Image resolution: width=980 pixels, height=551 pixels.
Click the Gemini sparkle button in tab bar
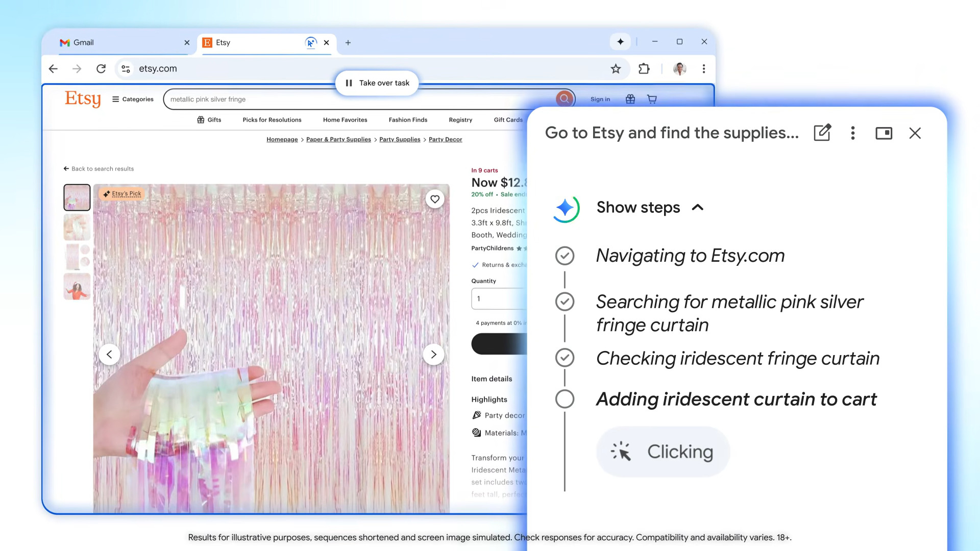[620, 42]
